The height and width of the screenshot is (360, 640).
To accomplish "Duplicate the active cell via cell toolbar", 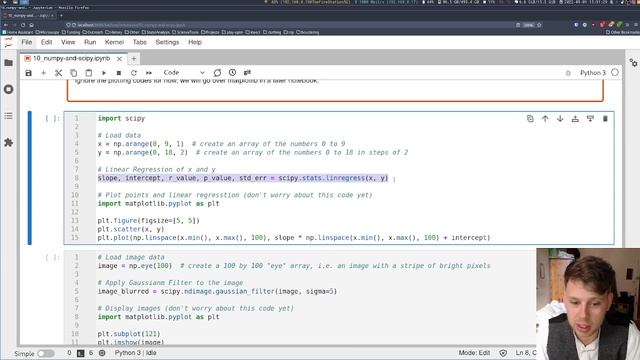I will 530,119.
